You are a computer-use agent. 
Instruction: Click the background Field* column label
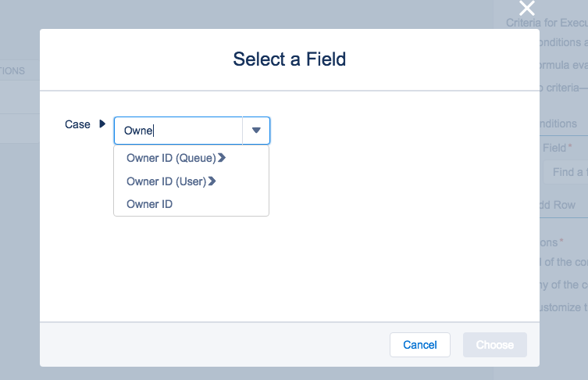tap(558, 148)
